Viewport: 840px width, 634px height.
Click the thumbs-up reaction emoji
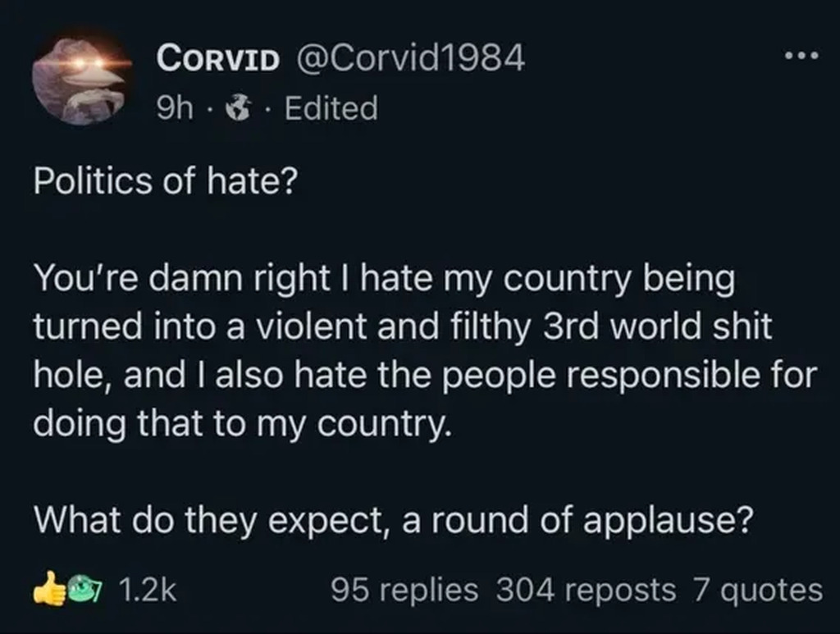[49, 587]
